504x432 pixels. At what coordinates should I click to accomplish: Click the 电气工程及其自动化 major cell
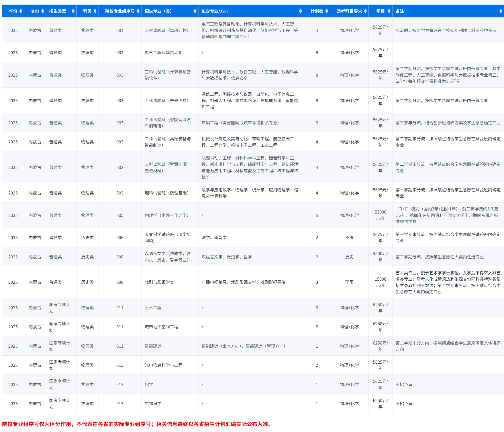pos(163,53)
